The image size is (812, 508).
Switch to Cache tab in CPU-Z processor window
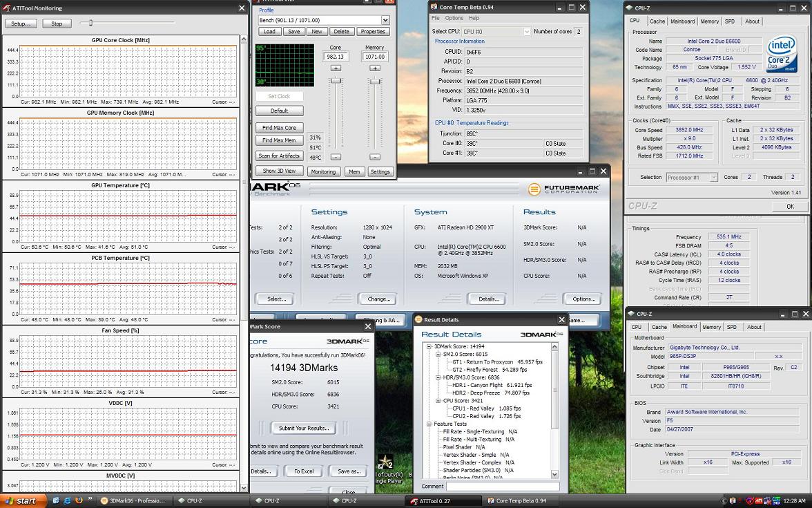coord(657,21)
